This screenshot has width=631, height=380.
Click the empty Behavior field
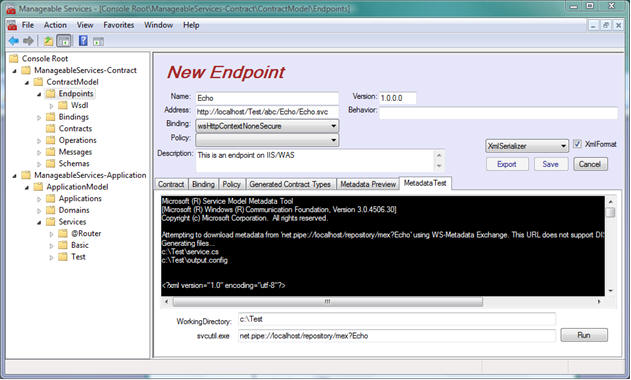[x=498, y=113]
